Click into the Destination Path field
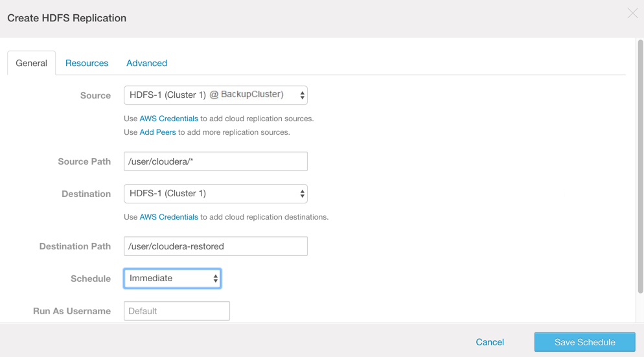Viewport: 644px width, 357px height. click(x=215, y=246)
